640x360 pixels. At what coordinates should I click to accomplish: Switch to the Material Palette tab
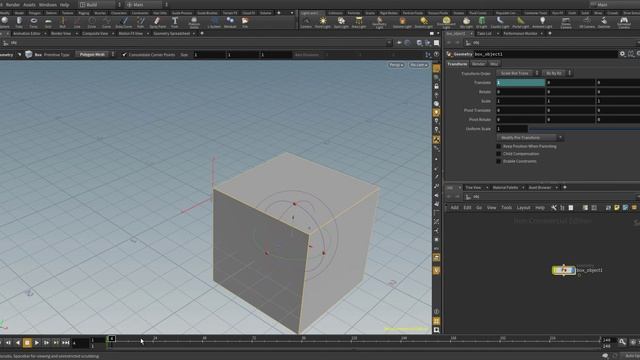point(505,187)
